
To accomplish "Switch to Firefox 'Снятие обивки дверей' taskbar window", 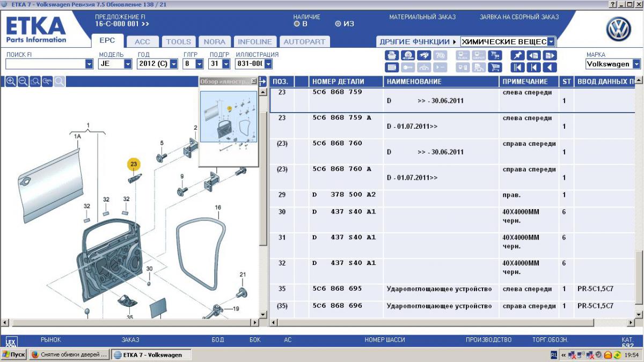I will pos(69,354).
